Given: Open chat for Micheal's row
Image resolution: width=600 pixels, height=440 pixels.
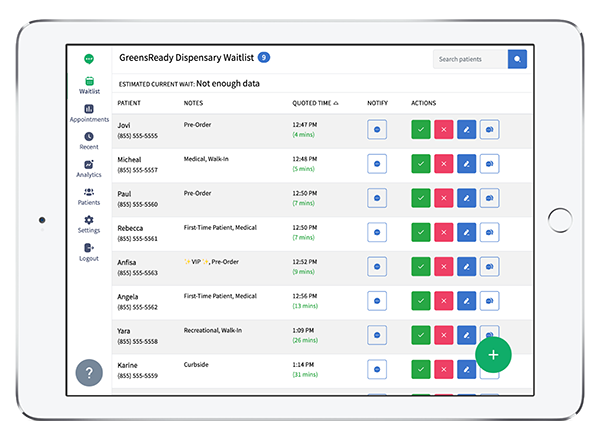Looking at the screenshot, I should tap(489, 164).
